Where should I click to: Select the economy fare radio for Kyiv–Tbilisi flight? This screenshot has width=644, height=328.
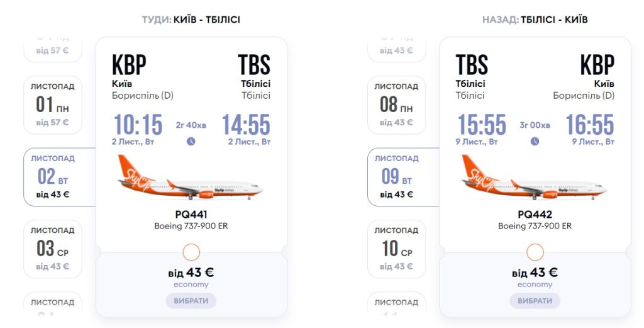[x=191, y=252]
